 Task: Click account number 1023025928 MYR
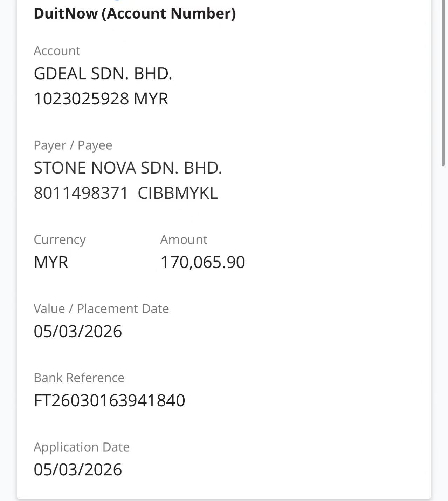101,99
